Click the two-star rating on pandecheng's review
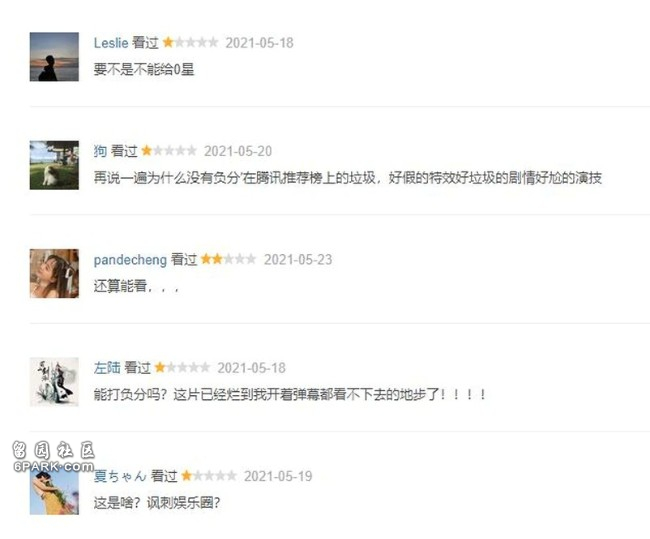650x539 pixels. click(228, 259)
